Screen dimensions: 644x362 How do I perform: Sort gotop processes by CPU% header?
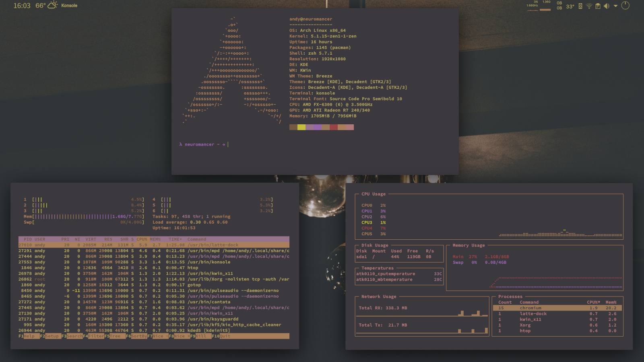[x=593, y=302]
